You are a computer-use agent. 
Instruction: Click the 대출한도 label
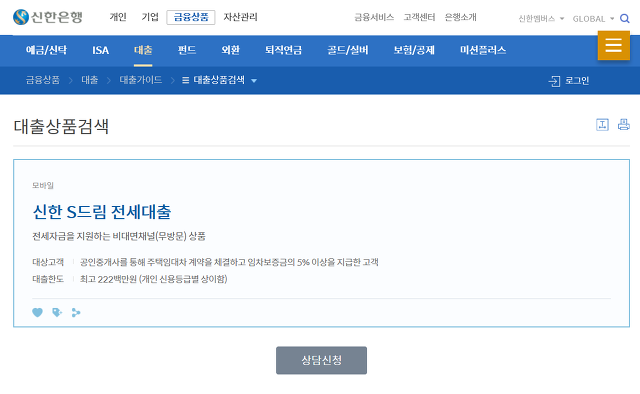click(48, 279)
